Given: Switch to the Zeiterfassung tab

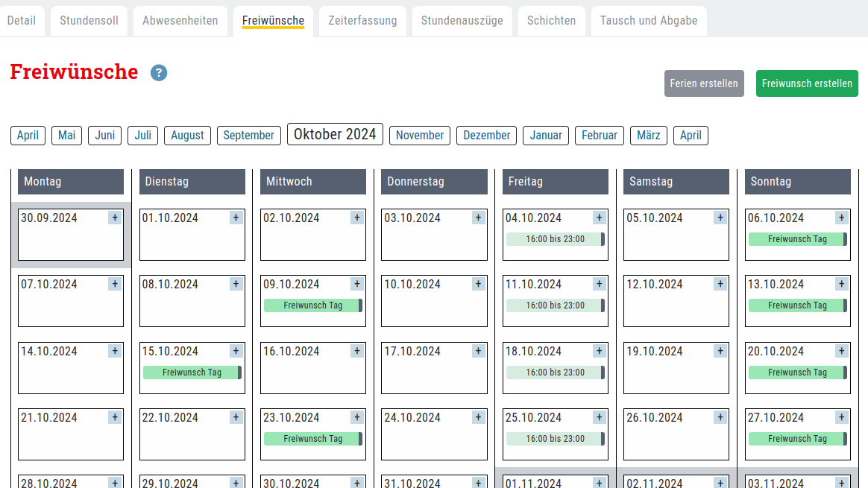Looking at the screenshot, I should (x=362, y=21).
